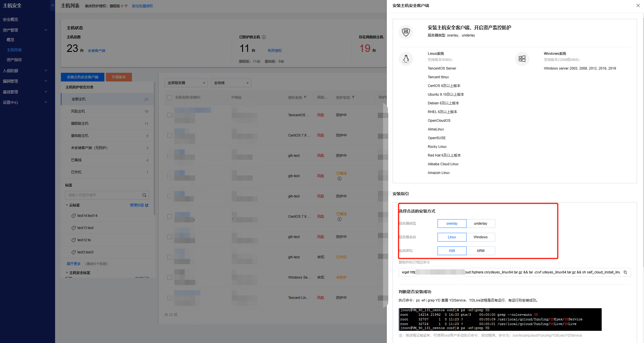The width and height of the screenshot is (644, 343).
Task: Open the 全地域 region dropdown
Action: coord(231,83)
